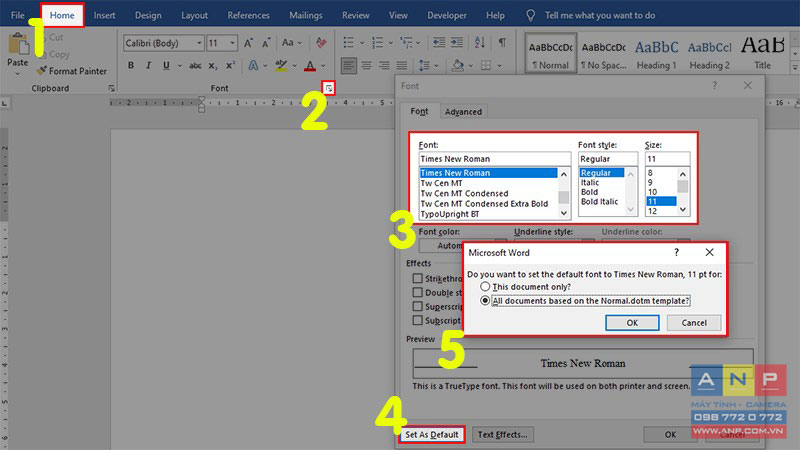Screen dimensions: 800x450
Task: Click OK button in Font dialog
Action: (670, 435)
